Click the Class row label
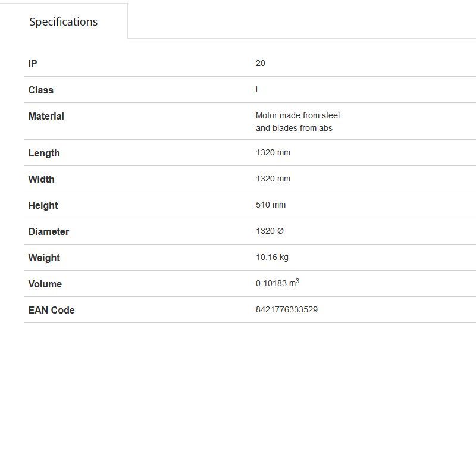Screen dimensions: 476x476 coord(40,90)
